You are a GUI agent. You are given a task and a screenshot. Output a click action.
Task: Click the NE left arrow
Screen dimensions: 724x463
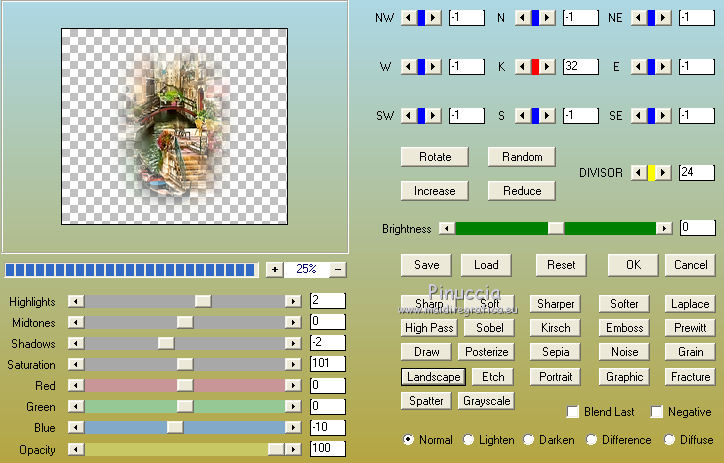[x=639, y=18]
